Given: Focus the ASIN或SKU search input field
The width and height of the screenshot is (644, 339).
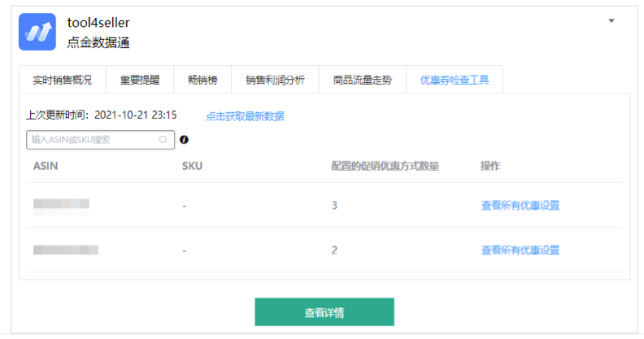Looking at the screenshot, I should (101, 140).
